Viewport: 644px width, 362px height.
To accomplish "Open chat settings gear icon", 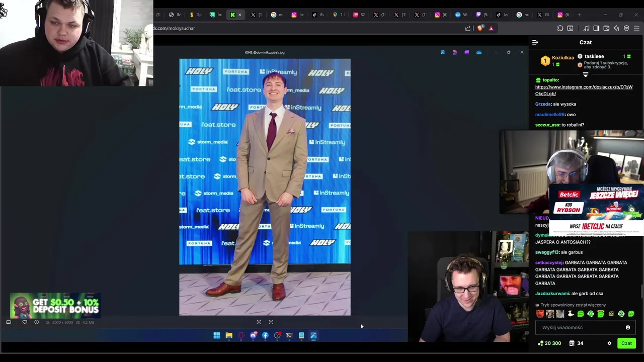I will 609,343.
